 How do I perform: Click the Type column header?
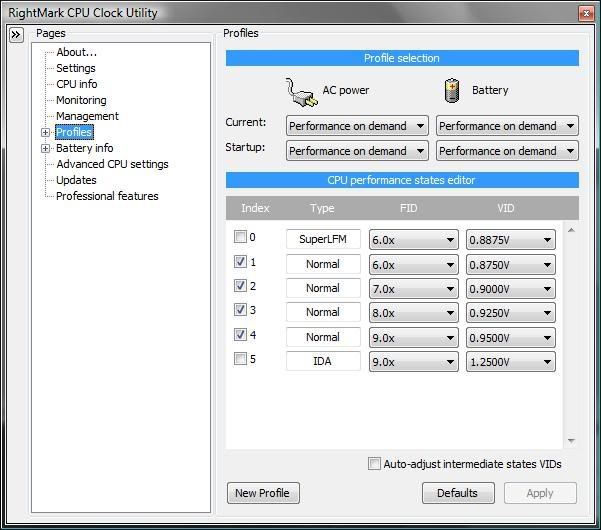tap(322, 208)
